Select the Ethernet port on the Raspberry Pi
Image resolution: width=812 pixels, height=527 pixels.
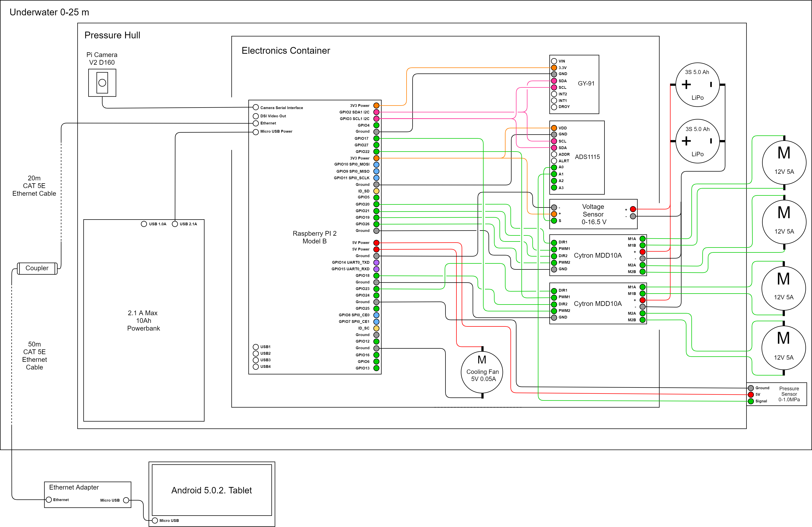point(255,124)
